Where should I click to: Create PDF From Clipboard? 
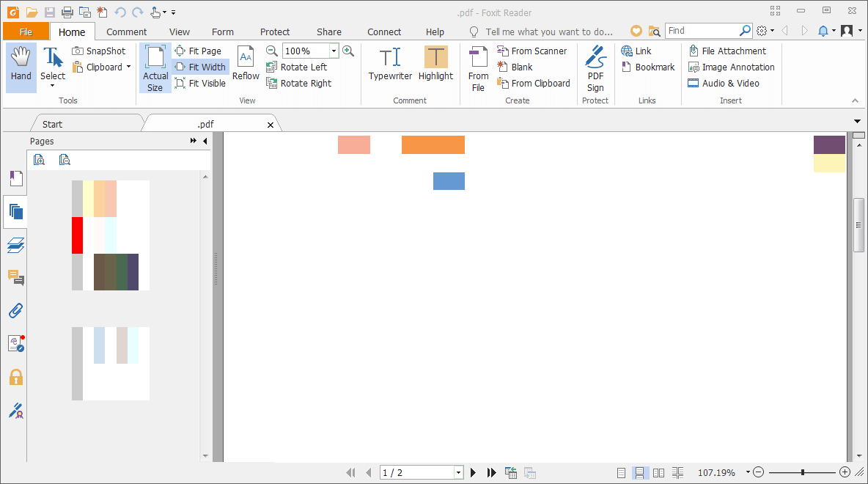(x=534, y=83)
